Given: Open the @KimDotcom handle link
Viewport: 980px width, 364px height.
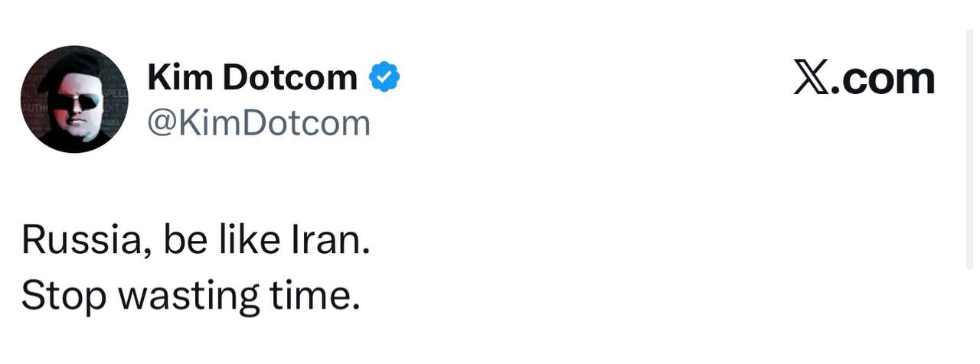Looking at the screenshot, I should pyautogui.click(x=259, y=123).
